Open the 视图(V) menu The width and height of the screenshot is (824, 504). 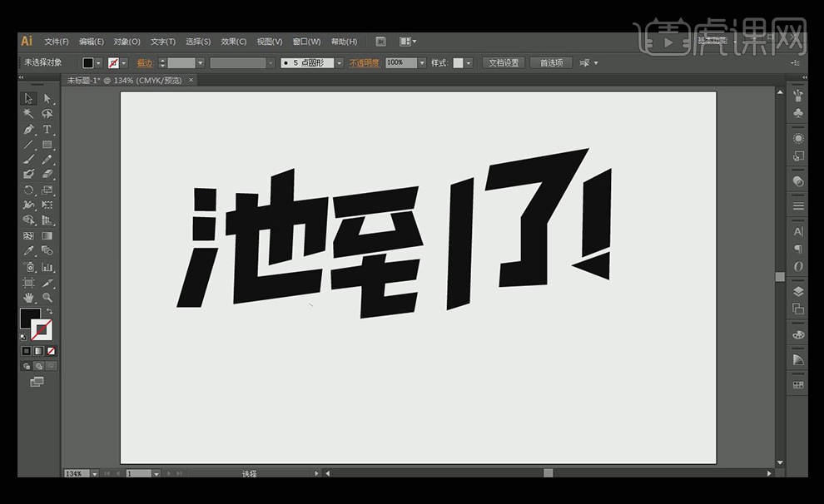[x=269, y=42]
